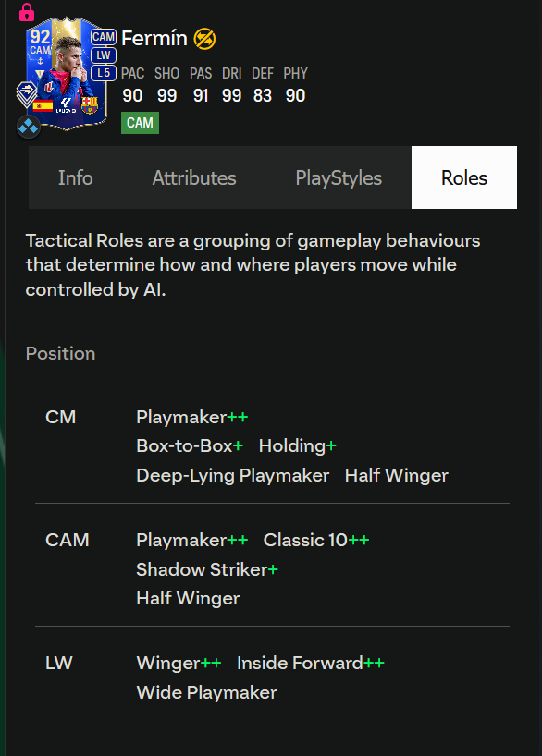Select the Roles tab
Screen dimensions: 542x756
(x=463, y=177)
